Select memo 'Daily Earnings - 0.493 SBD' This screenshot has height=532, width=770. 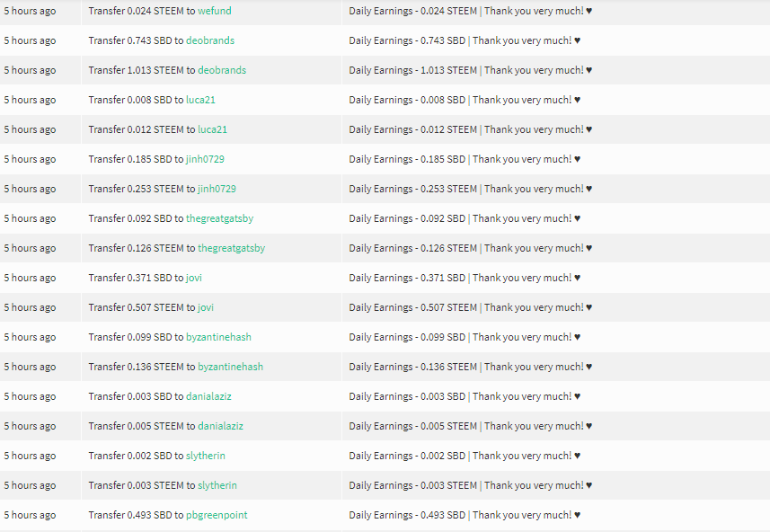click(407, 515)
